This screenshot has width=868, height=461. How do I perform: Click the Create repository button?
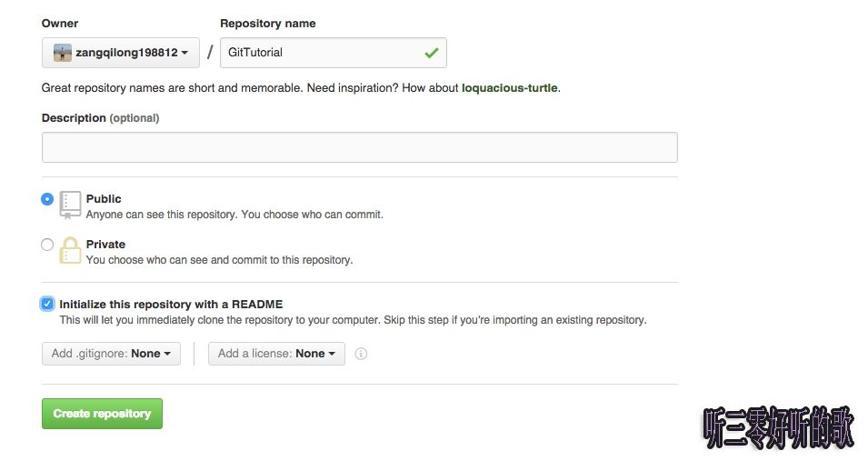coord(102,414)
